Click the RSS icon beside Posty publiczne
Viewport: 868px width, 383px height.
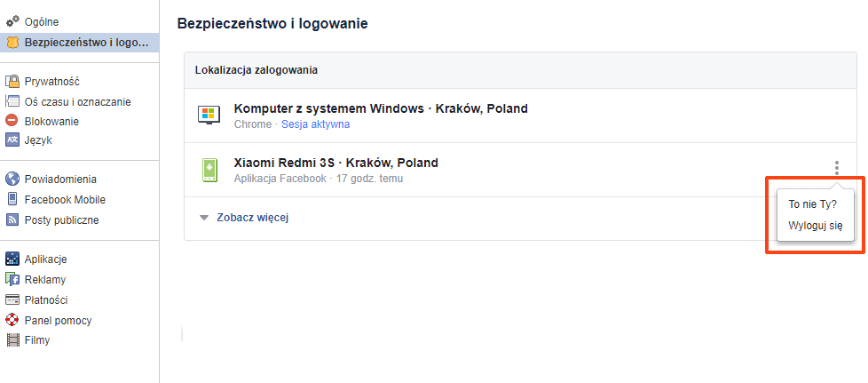(x=12, y=219)
